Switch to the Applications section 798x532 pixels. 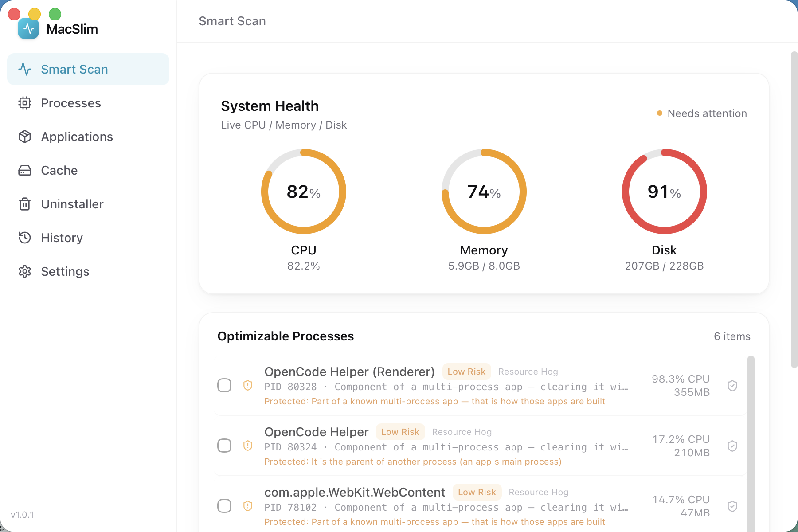coord(88,137)
